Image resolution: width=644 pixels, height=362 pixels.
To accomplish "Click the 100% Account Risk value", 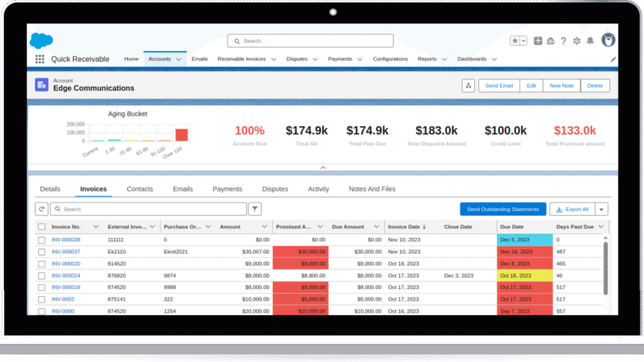I will pos(250,130).
